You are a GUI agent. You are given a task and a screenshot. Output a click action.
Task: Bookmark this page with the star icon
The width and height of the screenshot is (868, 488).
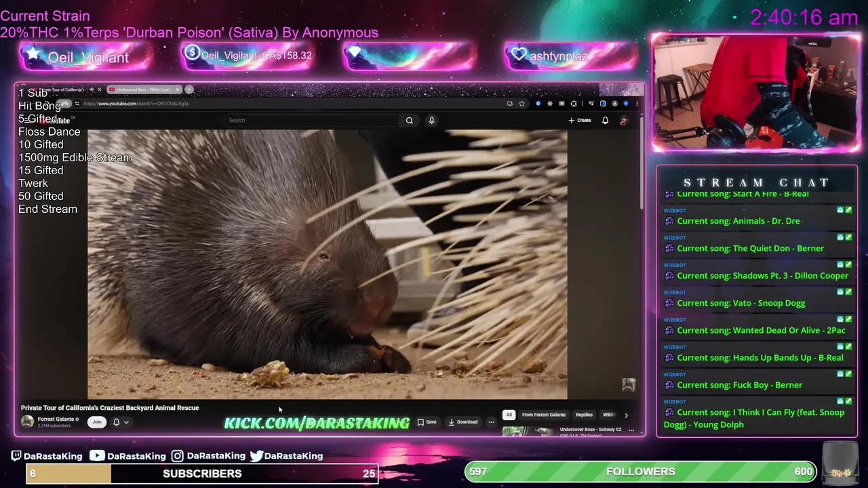pos(521,104)
